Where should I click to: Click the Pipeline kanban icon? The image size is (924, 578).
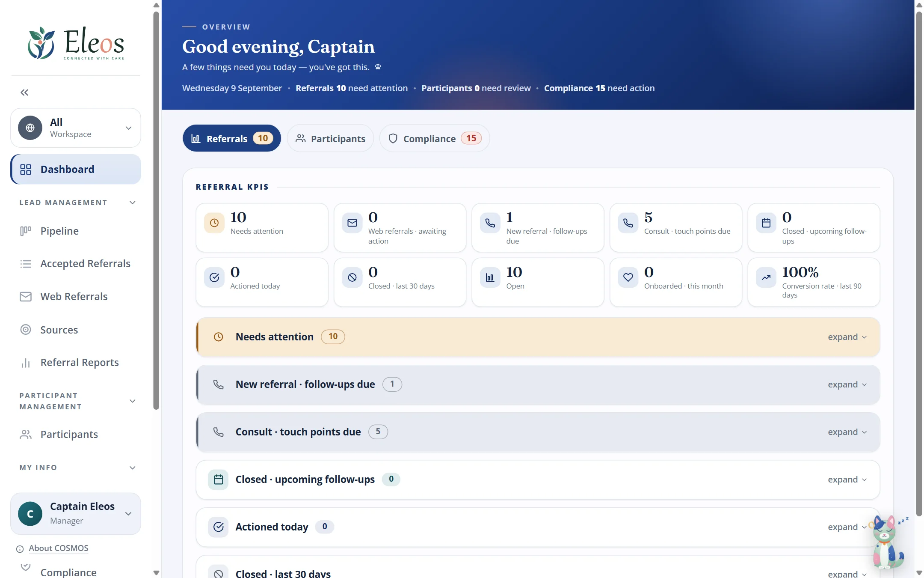(x=26, y=231)
